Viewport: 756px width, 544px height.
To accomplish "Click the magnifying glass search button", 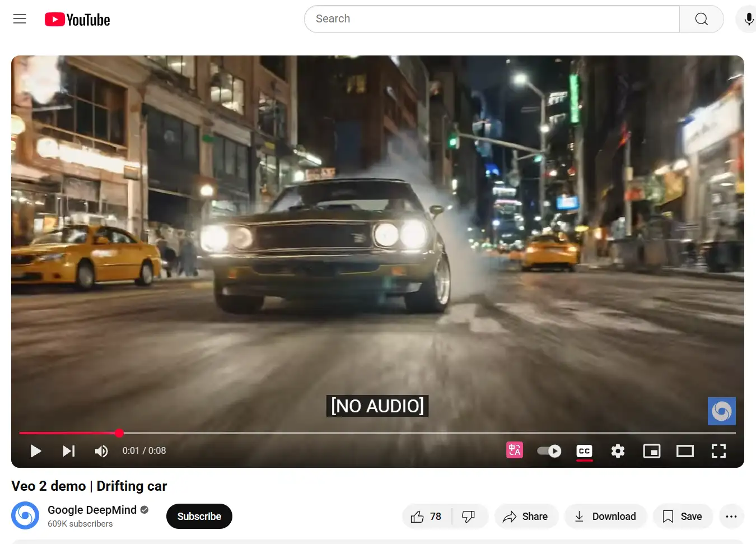I will pyautogui.click(x=701, y=19).
